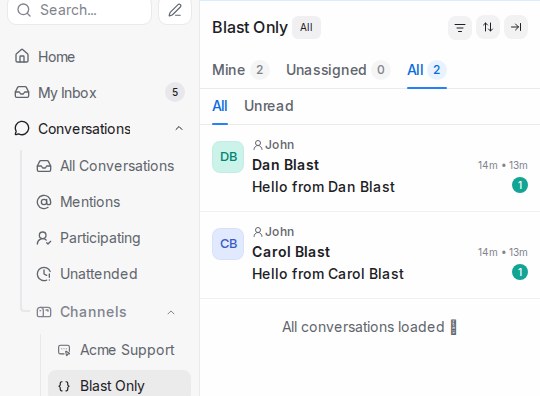Click the Home house icon
This screenshot has height=396, width=540.
(22, 56)
